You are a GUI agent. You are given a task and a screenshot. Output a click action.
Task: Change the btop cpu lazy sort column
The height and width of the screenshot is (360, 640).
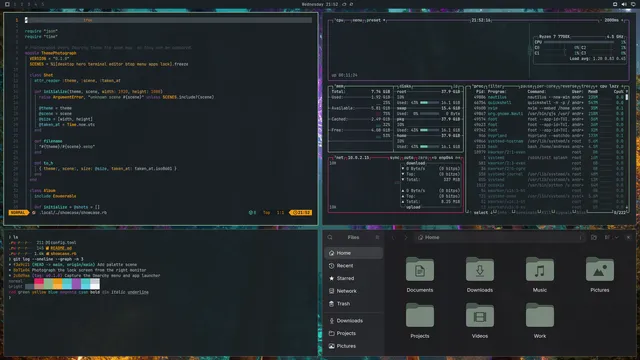click(608, 87)
